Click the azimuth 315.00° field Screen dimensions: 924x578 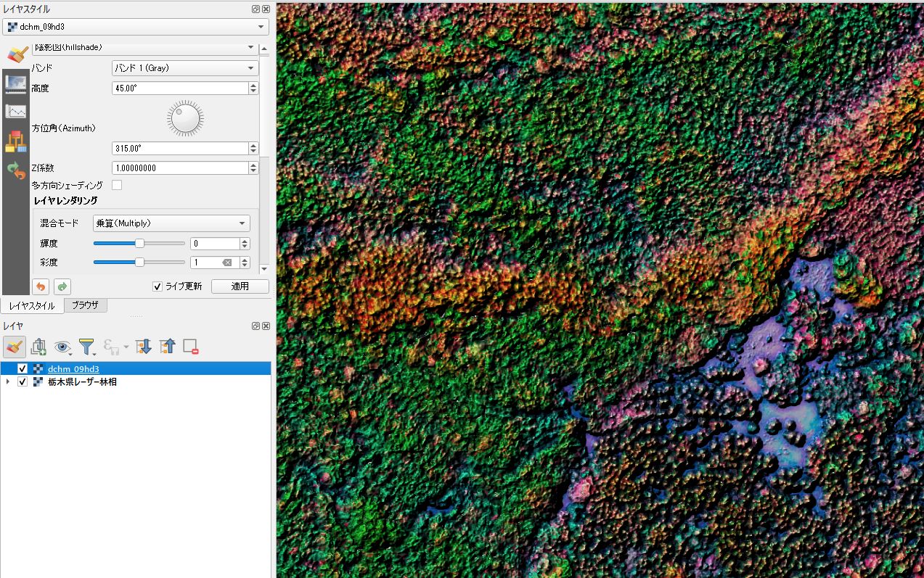[x=179, y=148]
